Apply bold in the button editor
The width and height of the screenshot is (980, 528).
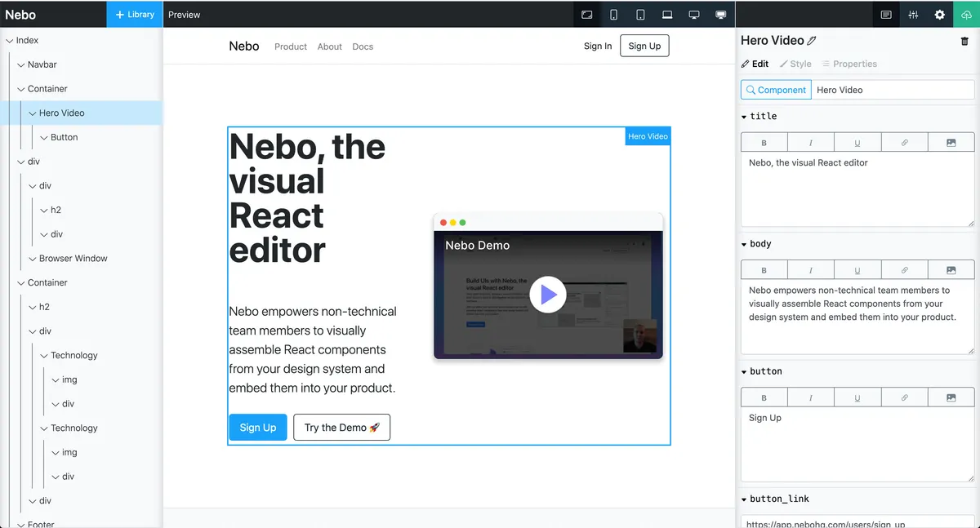click(764, 397)
